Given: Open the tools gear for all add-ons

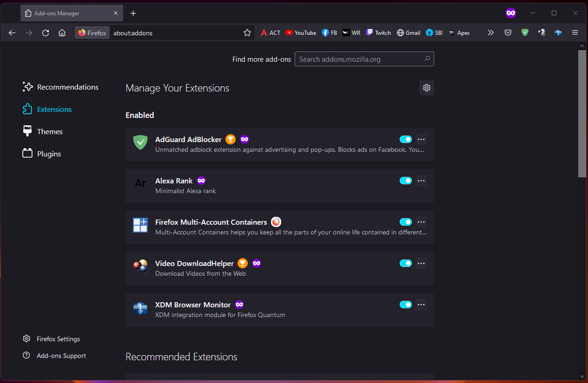Looking at the screenshot, I should [427, 87].
